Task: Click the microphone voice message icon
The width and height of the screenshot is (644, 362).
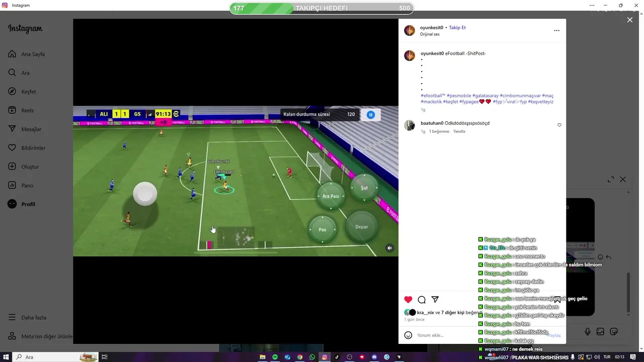Action: (x=588, y=332)
